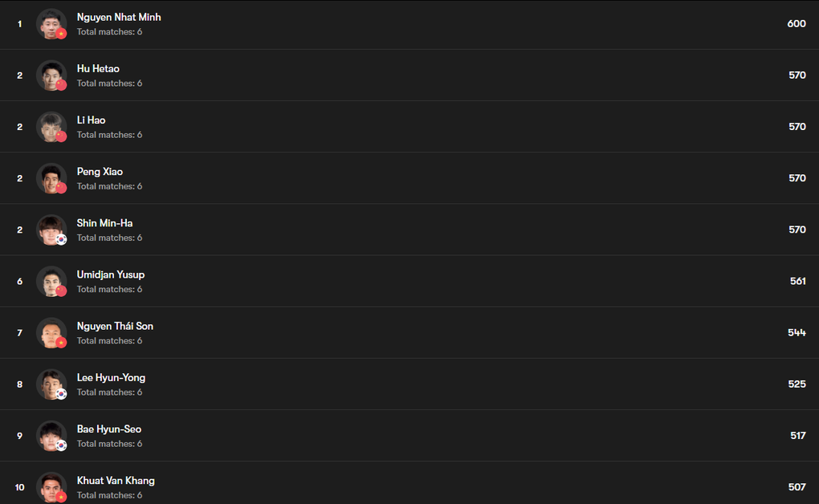Click Li Hao's avatar picture
This screenshot has height=504, width=819.
(50, 125)
